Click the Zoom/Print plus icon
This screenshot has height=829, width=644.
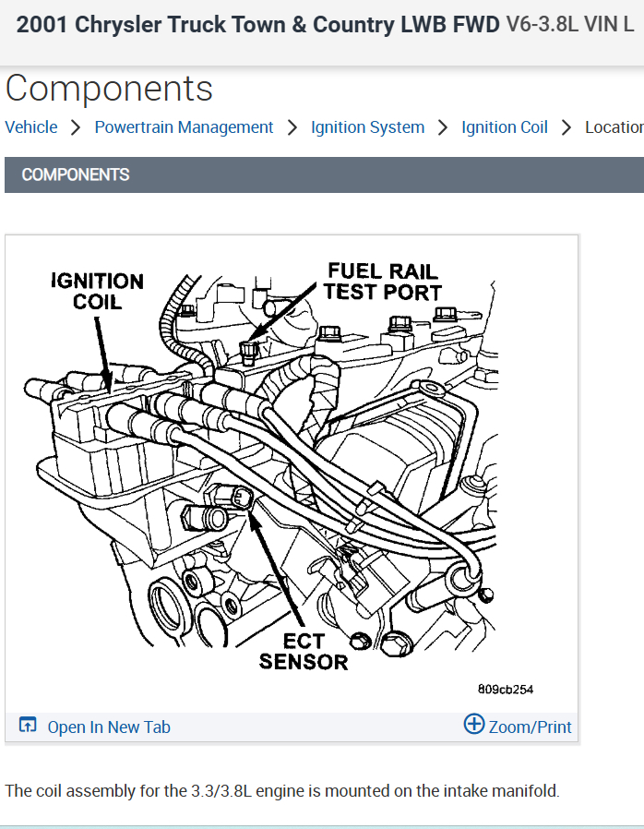(474, 724)
